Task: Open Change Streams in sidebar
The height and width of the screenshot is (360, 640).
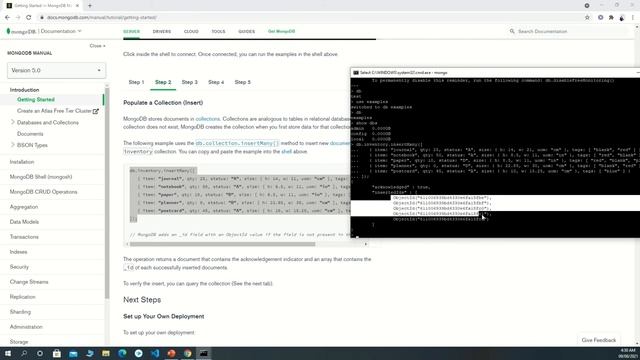Action: (x=29, y=282)
